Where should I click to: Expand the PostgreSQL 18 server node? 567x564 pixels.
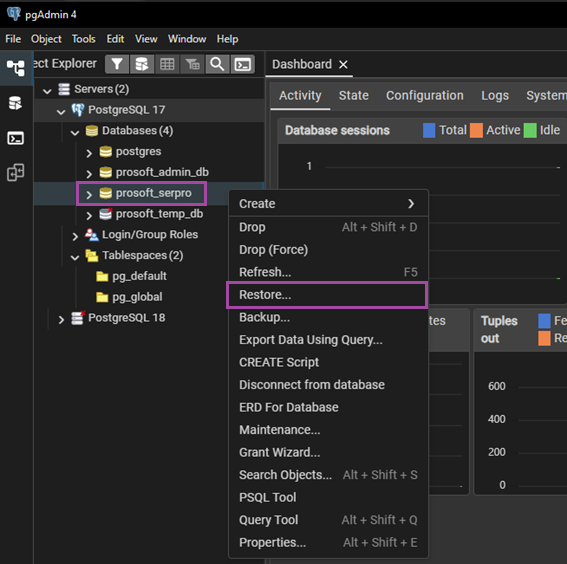pos(61,320)
